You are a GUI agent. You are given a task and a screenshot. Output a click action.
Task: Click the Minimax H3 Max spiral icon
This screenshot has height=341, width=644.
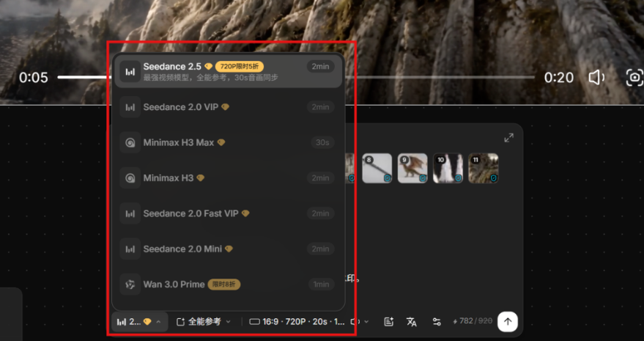point(130,143)
